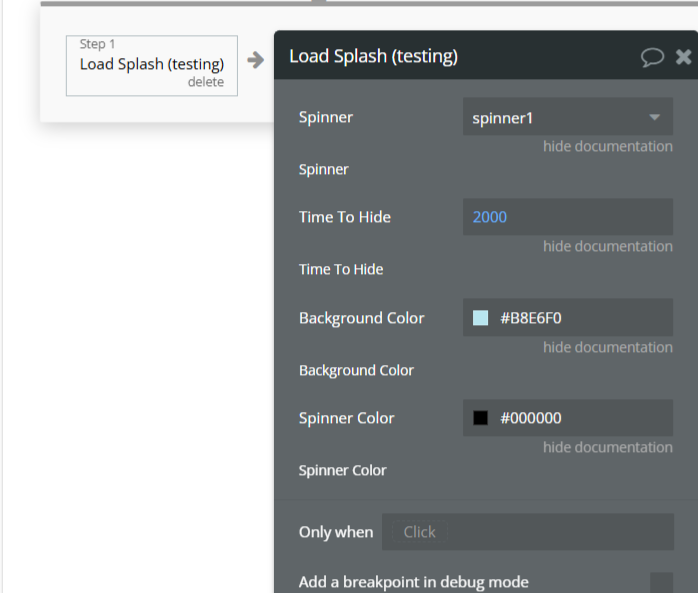Close the Load Splash (testing) property panel
The image size is (698, 593).
(x=684, y=57)
